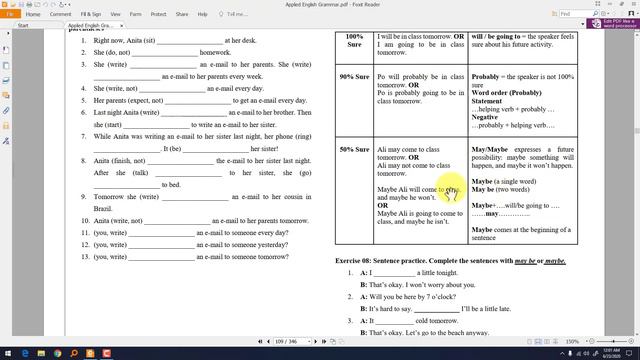The image size is (640, 360).
Task: Open the document tab list dropdown arrow
Action: pos(582,24)
